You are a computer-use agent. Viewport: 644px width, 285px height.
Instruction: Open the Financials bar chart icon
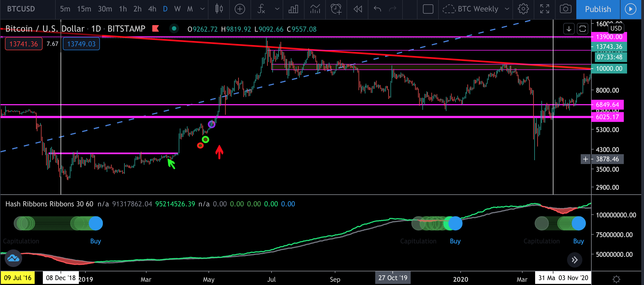293,9
